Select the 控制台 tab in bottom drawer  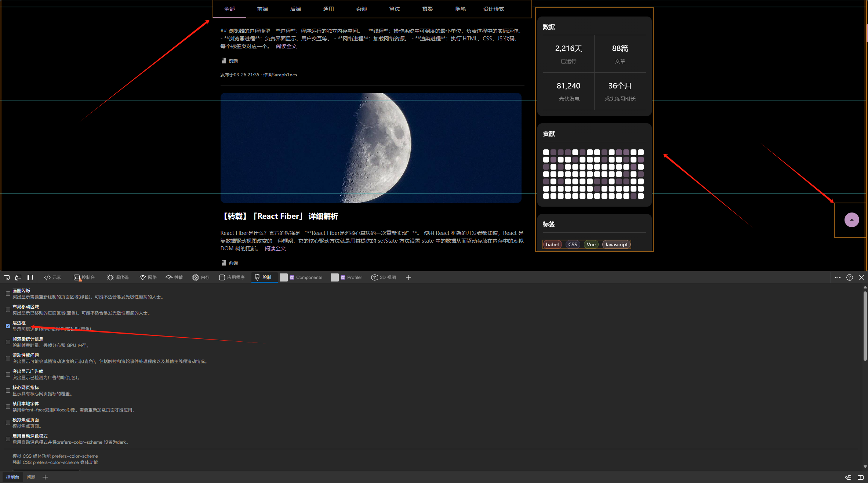12,477
